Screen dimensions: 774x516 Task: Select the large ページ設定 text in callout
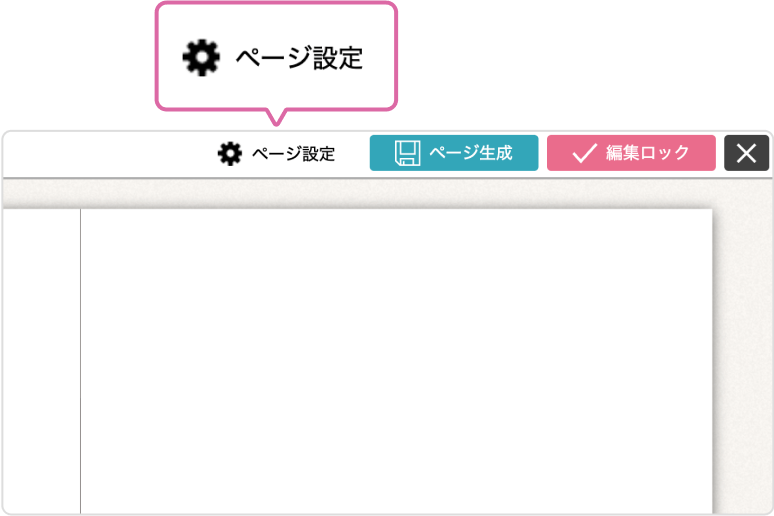tap(299, 58)
